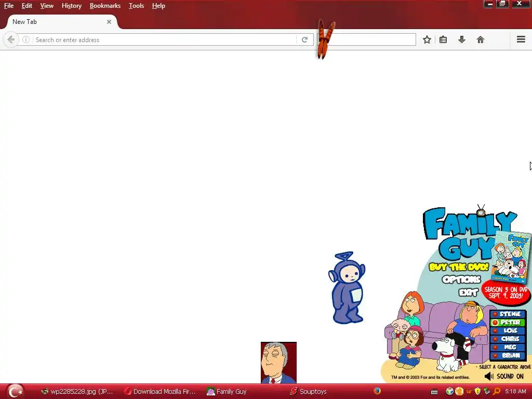Open the 5:18 AM clock
This screenshot has width=532, height=399.
click(515, 392)
